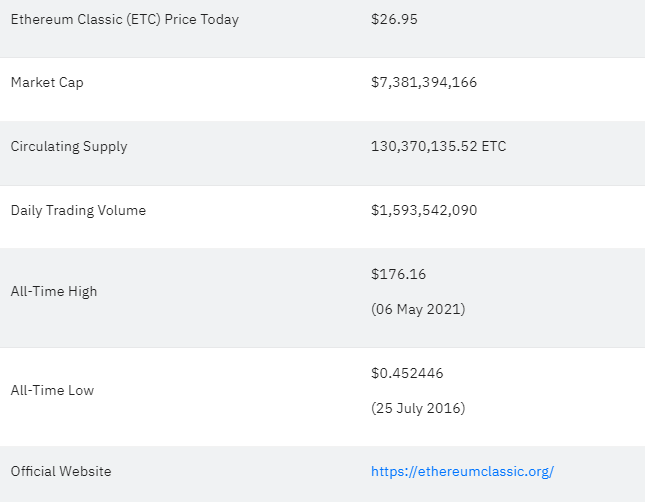The width and height of the screenshot is (645, 502).
Task: Select the $1,593,542,090 trading volume value
Action: [424, 210]
